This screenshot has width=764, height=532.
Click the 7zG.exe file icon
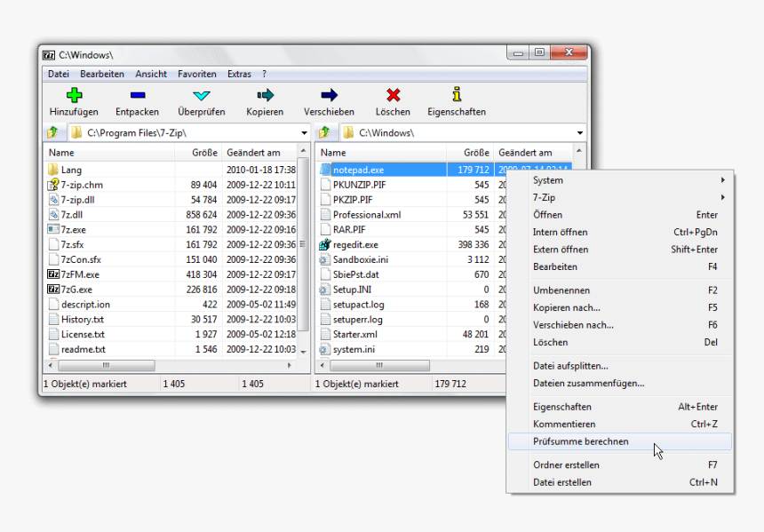coord(53,290)
